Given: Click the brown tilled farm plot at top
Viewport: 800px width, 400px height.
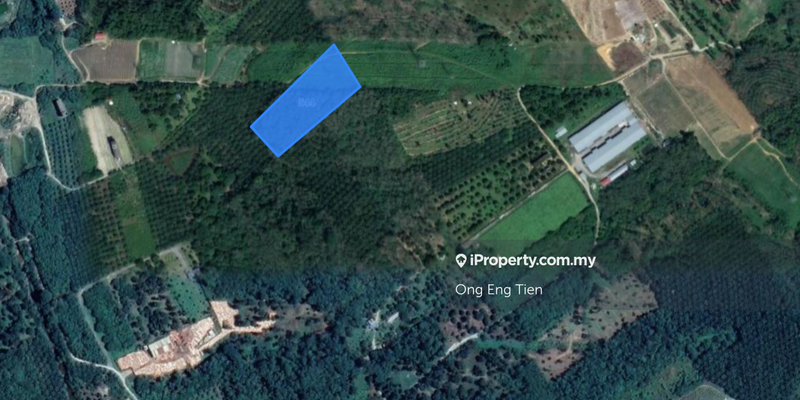Looking at the screenshot, I should tap(106, 61).
